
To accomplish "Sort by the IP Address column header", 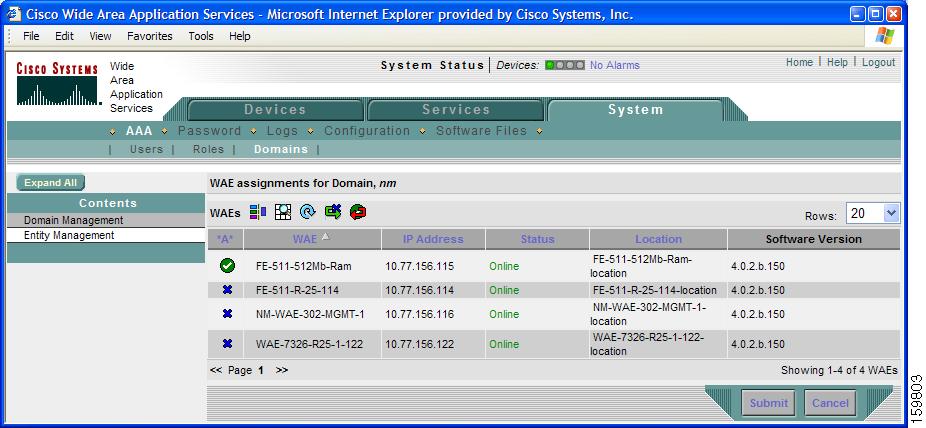I will click(x=433, y=239).
